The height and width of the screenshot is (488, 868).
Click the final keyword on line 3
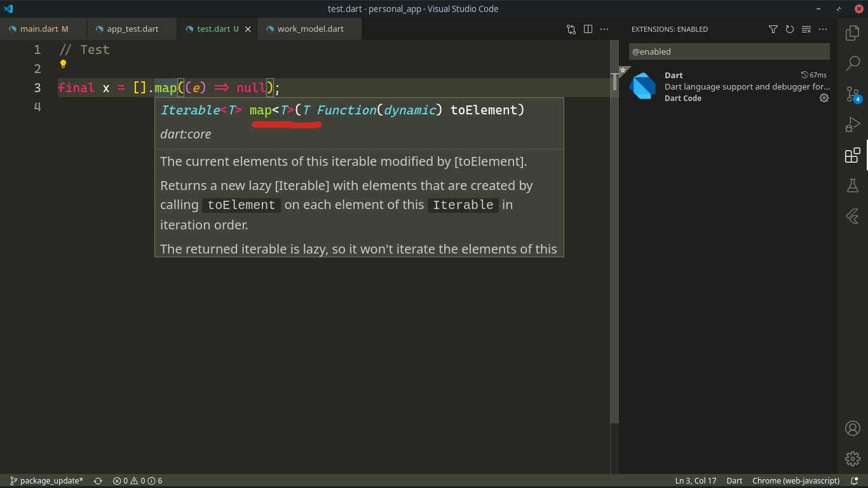click(x=76, y=88)
